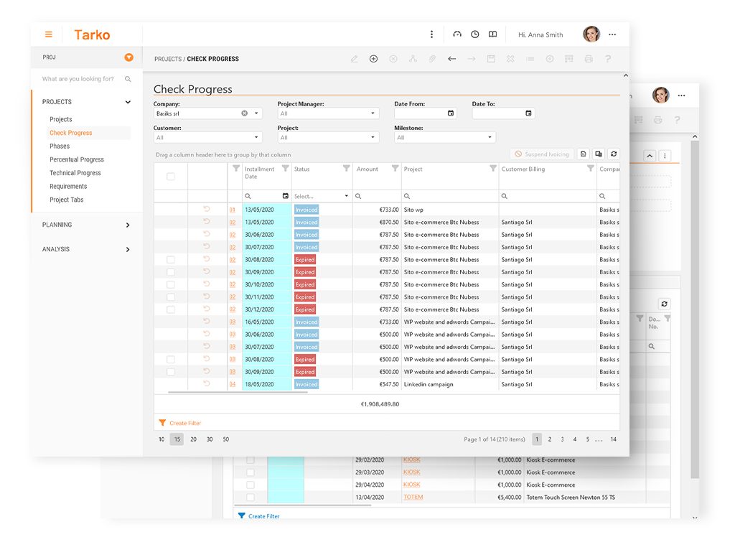Select Technical Progress in the sidebar menu
This screenshot has height=560, width=735.
pyautogui.click(x=75, y=173)
